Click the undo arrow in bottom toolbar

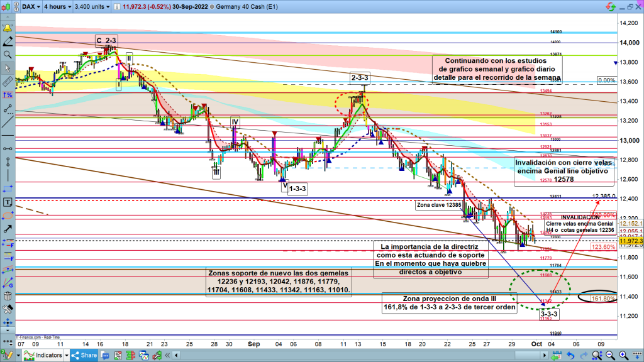[x=570, y=356]
